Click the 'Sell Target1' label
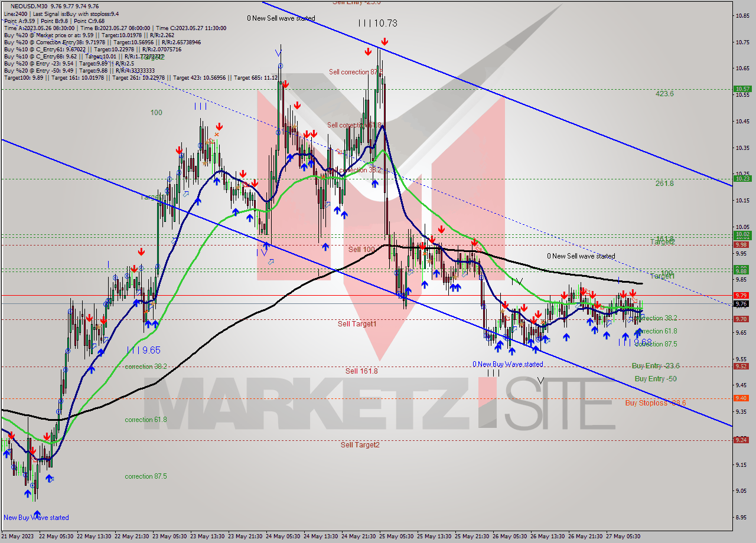Image resolution: width=756 pixels, height=543 pixels. pos(357,323)
